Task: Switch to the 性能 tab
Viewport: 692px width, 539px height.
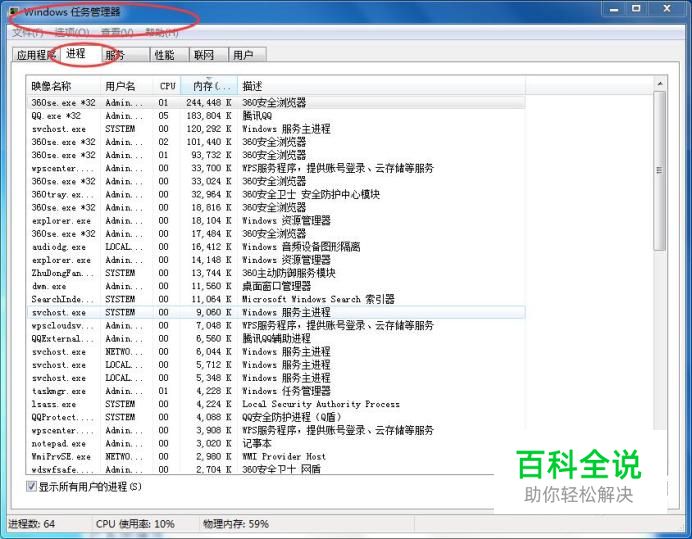Action: tap(169, 55)
